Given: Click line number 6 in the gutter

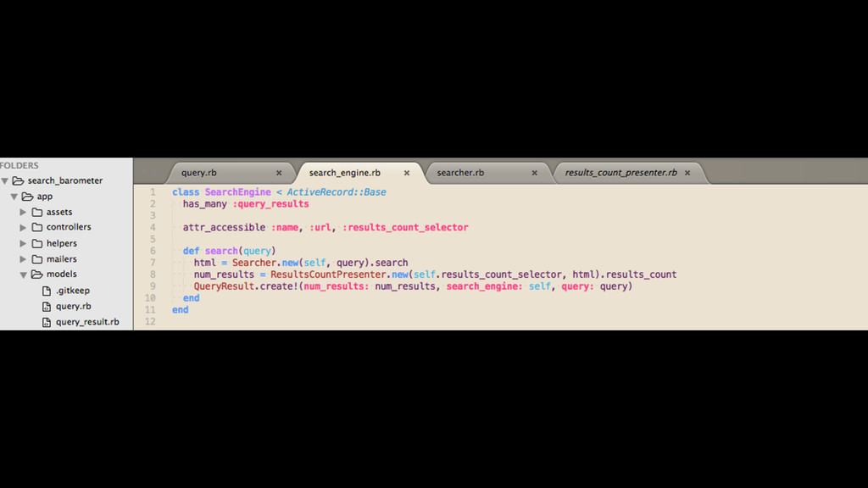Looking at the screenshot, I should click(153, 251).
